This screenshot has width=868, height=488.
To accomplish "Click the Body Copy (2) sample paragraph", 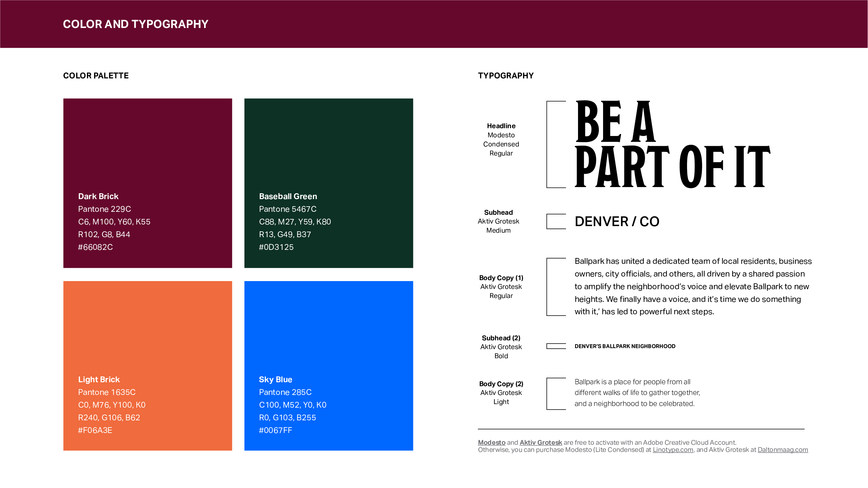I will pyautogui.click(x=637, y=393).
